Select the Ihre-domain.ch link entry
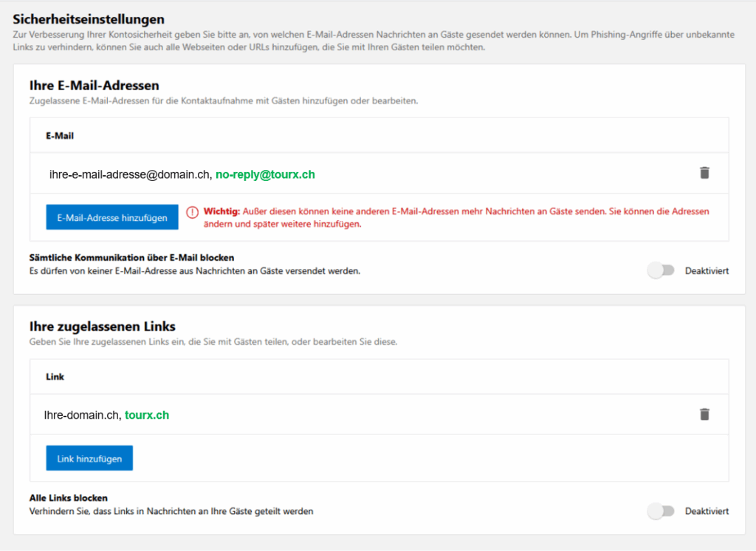This screenshot has height=551, width=756. click(x=82, y=415)
